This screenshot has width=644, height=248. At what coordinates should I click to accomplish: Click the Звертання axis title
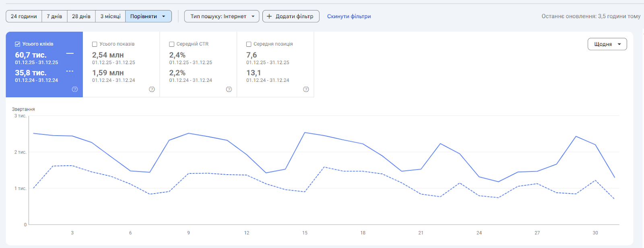tap(23, 109)
